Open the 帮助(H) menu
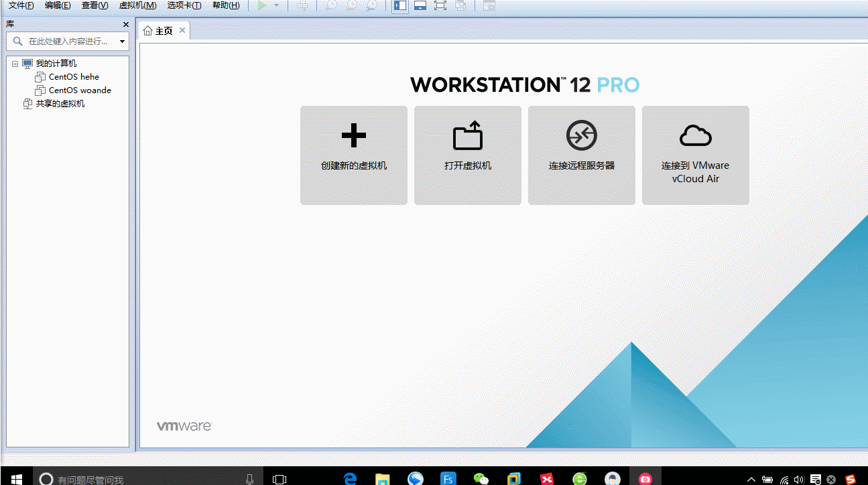 pyautogui.click(x=226, y=5)
